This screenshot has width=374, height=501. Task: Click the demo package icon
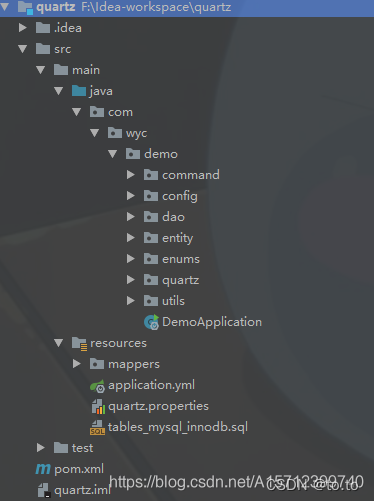coord(133,154)
